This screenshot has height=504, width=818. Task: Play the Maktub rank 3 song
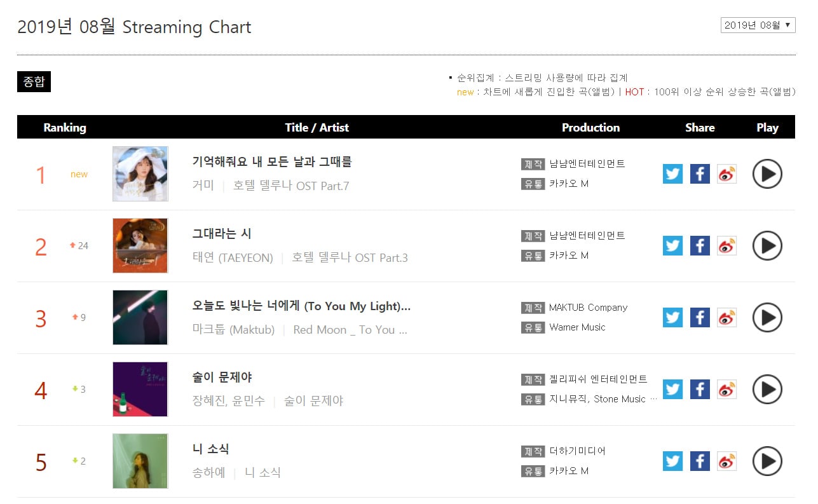(x=767, y=317)
